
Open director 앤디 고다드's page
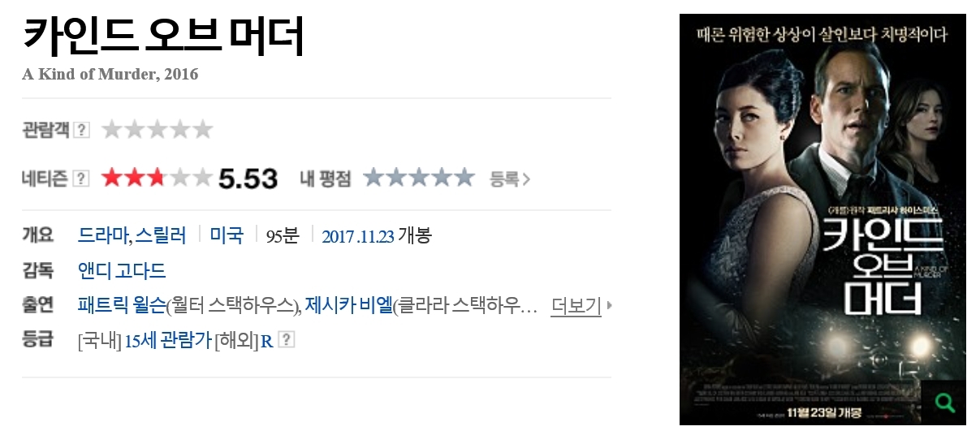122,270
